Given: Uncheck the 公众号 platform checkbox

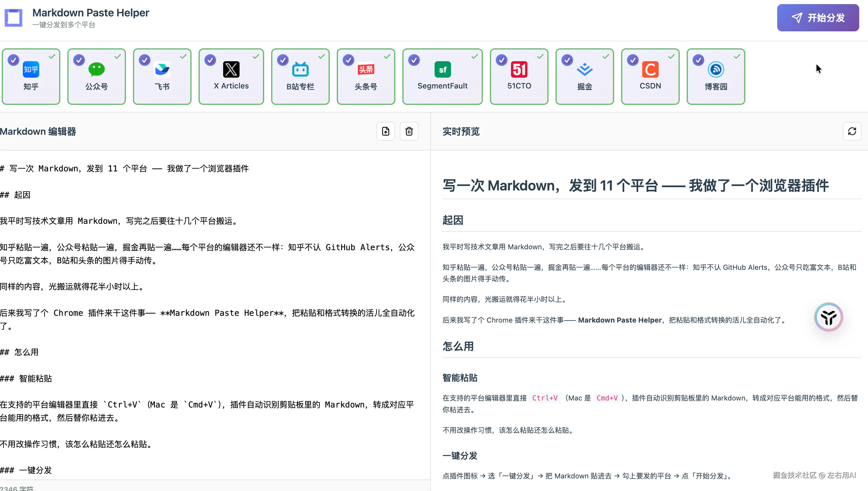Looking at the screenshot, I should pyautogui.click(x=79, y=60).
